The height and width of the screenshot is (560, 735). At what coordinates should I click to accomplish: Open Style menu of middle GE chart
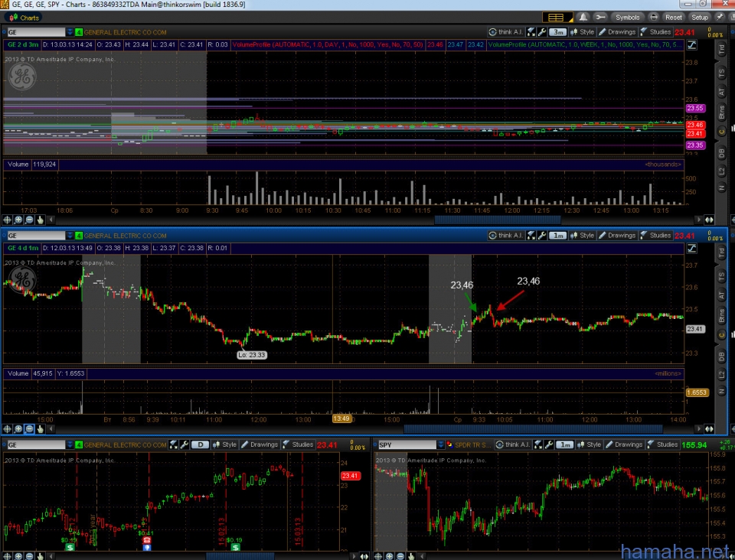coord(582,236)
